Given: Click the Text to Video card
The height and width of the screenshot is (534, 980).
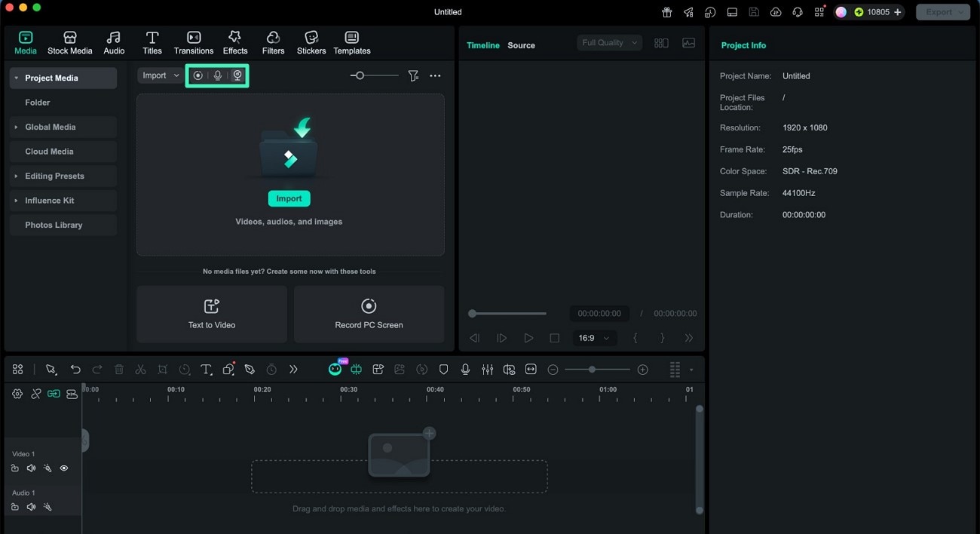Looking at the screenshot, I should [x=212, y=315].
